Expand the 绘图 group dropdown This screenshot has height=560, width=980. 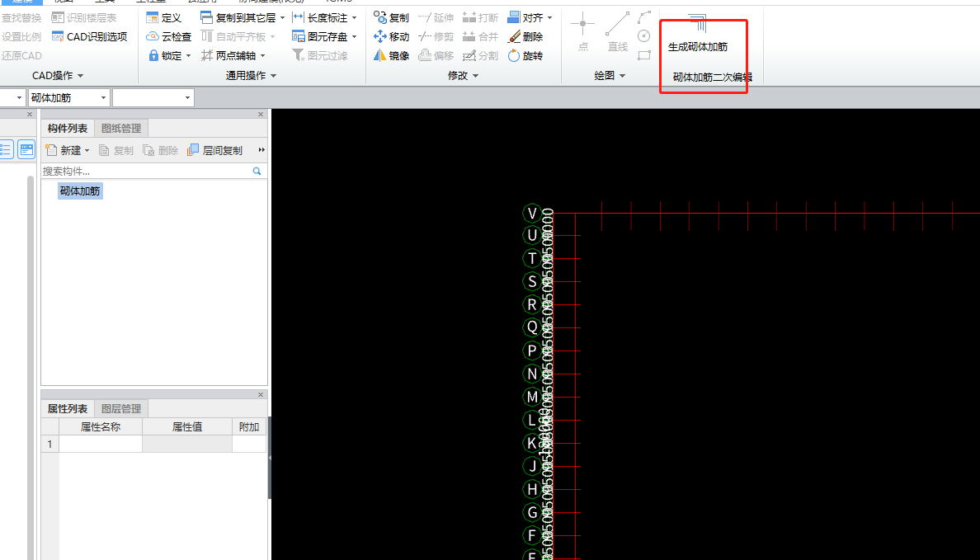coord(623,76)
